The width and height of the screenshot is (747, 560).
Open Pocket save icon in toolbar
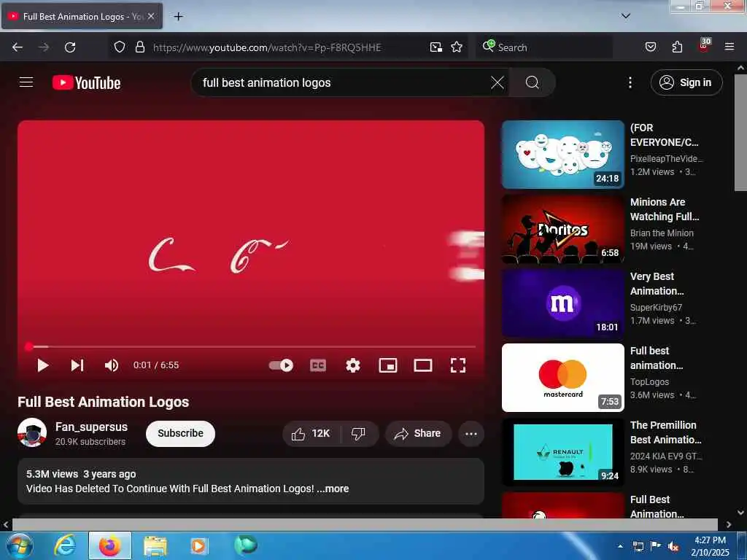click(650, 47)
